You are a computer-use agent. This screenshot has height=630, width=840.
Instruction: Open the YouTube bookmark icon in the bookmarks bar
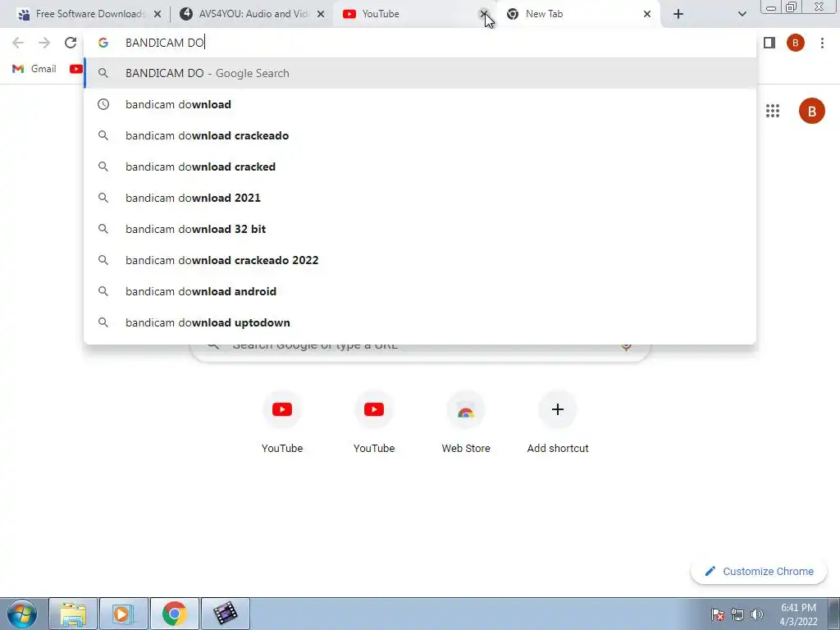tap(76, 69)
